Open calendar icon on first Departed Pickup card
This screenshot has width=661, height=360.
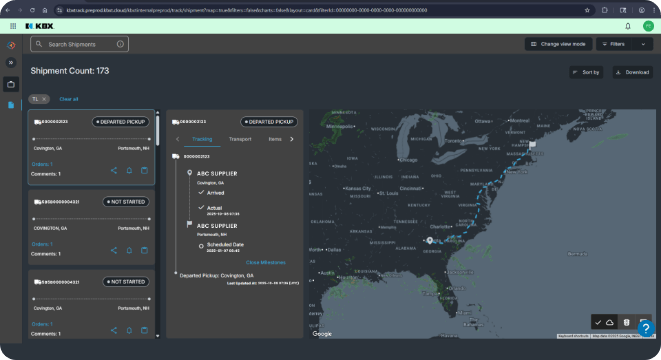[x=144, y=170]
